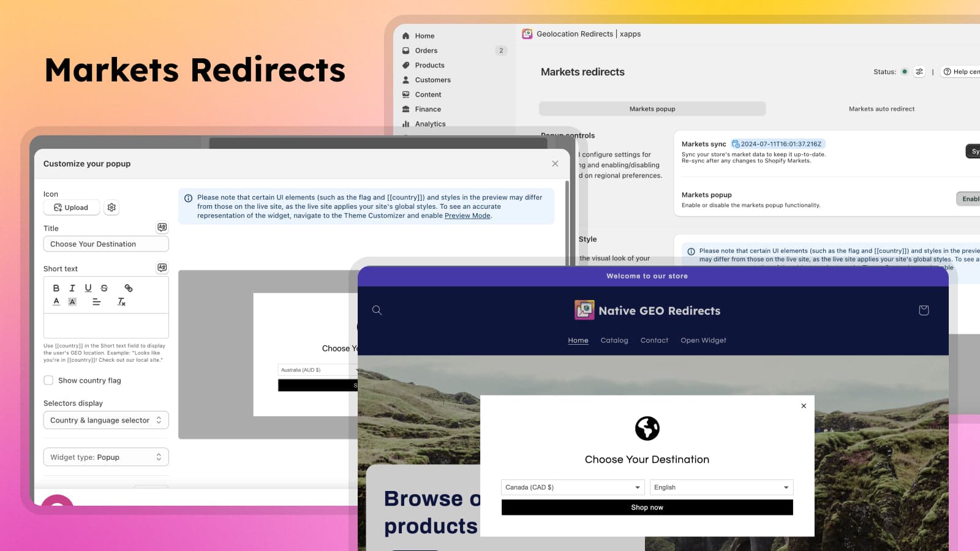
Task: Apply italic formatting in Short text editor
Action: pyautogui.click(x=72, y=288)
